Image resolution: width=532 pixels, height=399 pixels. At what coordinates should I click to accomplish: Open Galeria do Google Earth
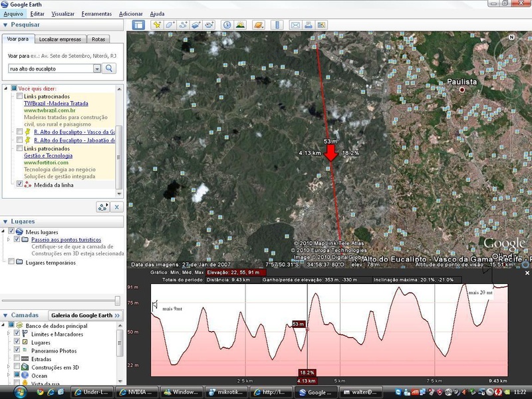[x=85, y=315]
